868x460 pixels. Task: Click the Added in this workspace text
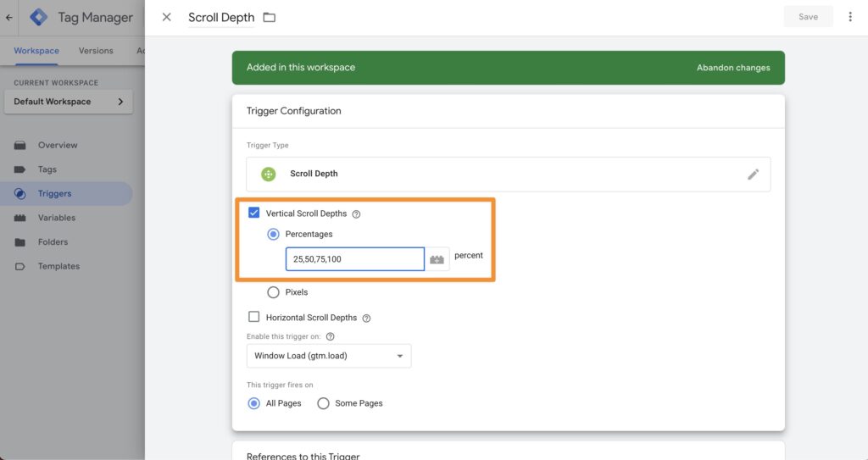[x=301, y=67]
